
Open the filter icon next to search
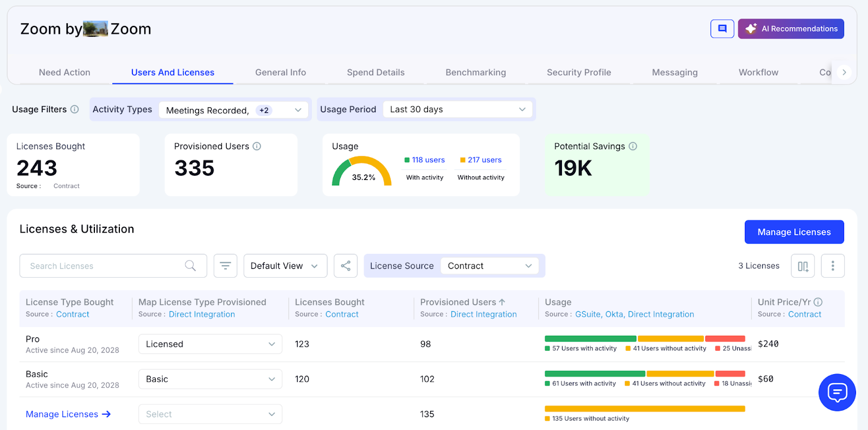(225, 266)
